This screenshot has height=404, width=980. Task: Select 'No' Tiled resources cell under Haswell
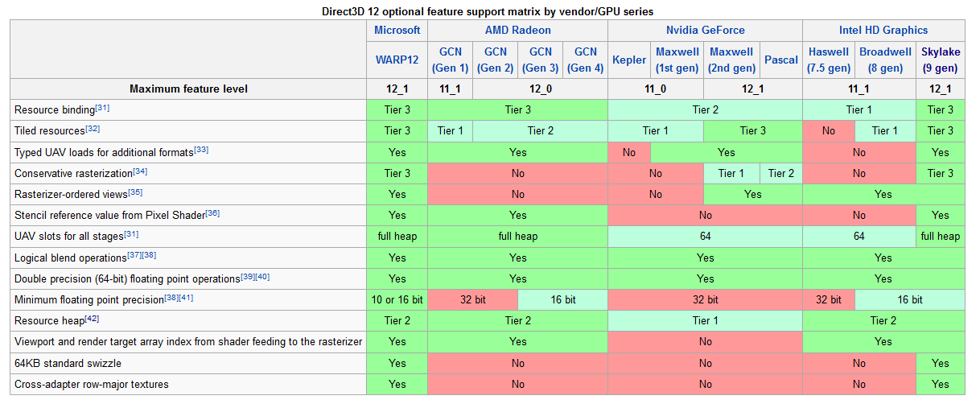click(829, 130)
